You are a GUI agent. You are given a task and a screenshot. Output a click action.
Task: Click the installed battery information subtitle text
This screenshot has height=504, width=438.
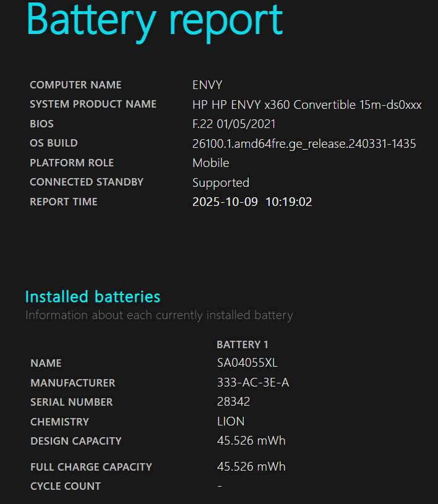(159, 315)
